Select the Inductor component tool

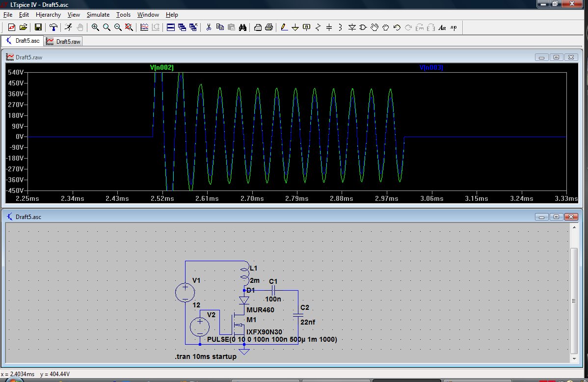pos(340,27)
